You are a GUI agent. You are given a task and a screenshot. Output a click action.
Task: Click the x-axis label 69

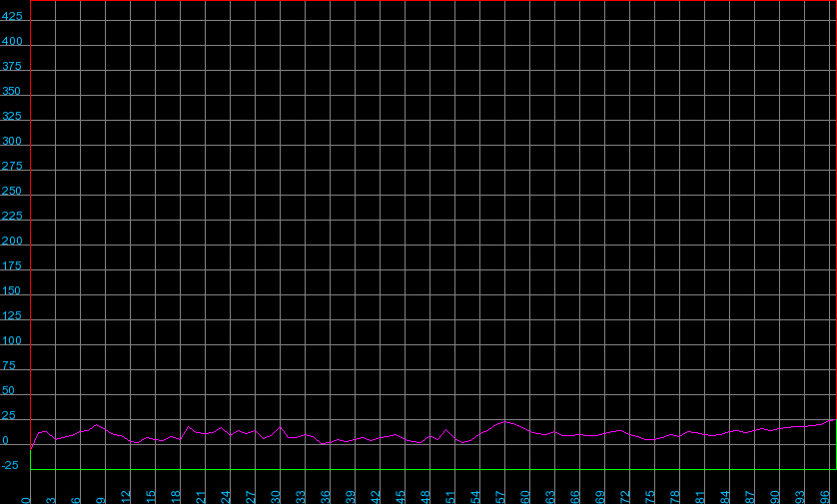pos(601,497)
